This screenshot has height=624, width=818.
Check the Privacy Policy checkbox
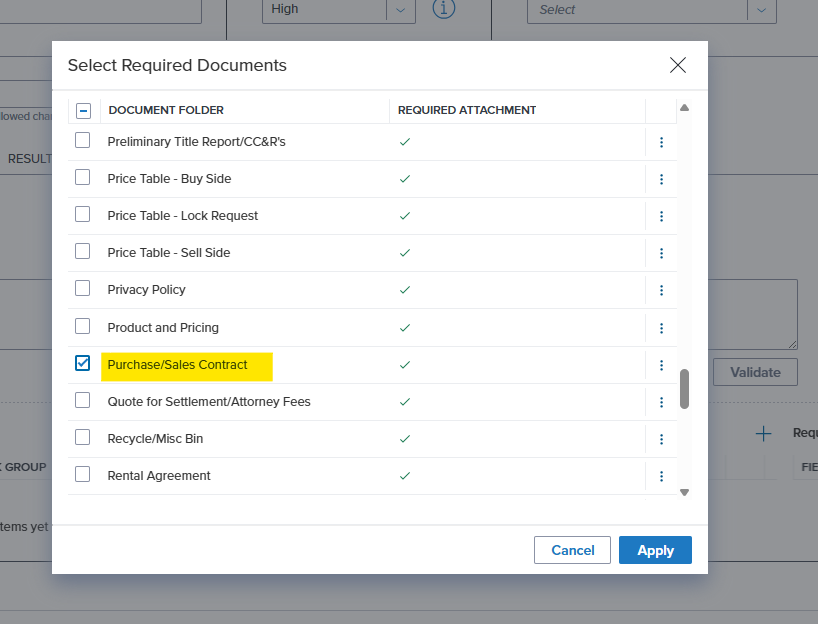point(82,289)
